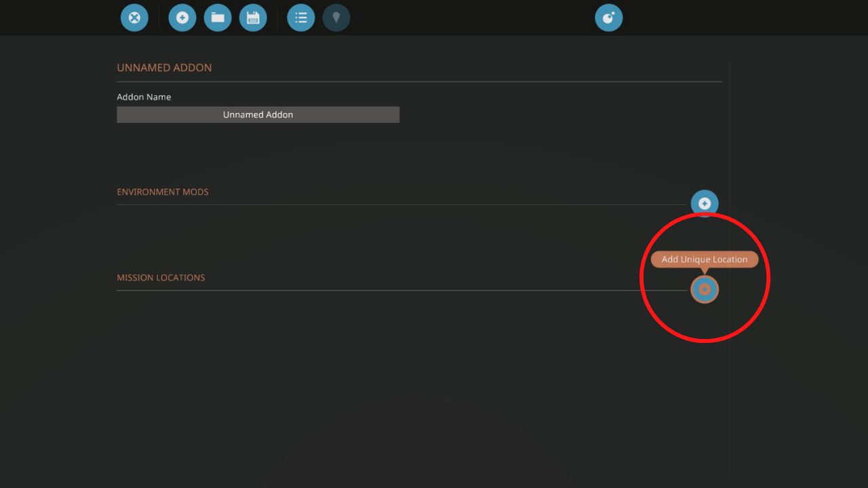Click the dimmed location pin icon
This screenshot has width=868, height=488.
pyautogui.click(x=336, y=18)
